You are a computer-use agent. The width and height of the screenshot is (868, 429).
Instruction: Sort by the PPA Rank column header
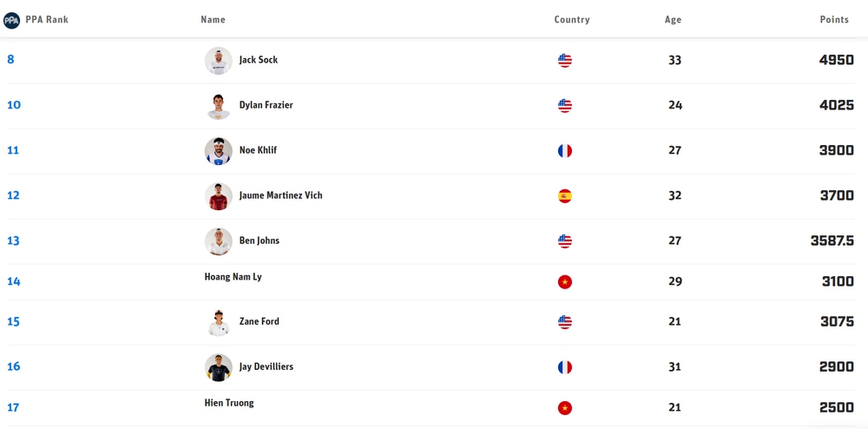point(47,20)
